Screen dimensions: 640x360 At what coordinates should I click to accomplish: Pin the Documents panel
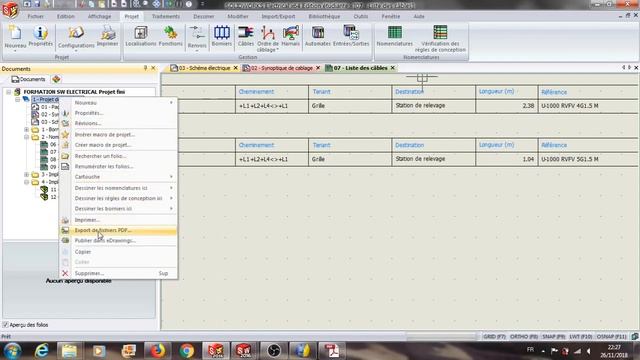[x=145, y=68]
